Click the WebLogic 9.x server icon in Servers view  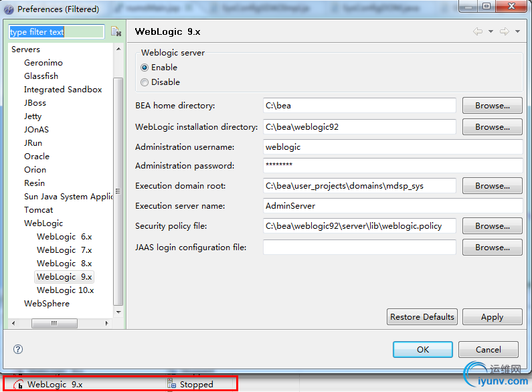pos(18,384)
